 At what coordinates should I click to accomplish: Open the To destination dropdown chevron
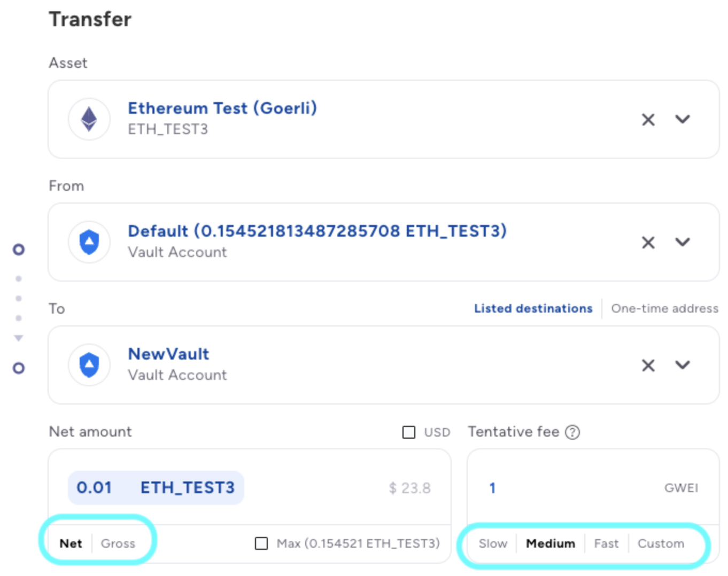coord(683,365)
